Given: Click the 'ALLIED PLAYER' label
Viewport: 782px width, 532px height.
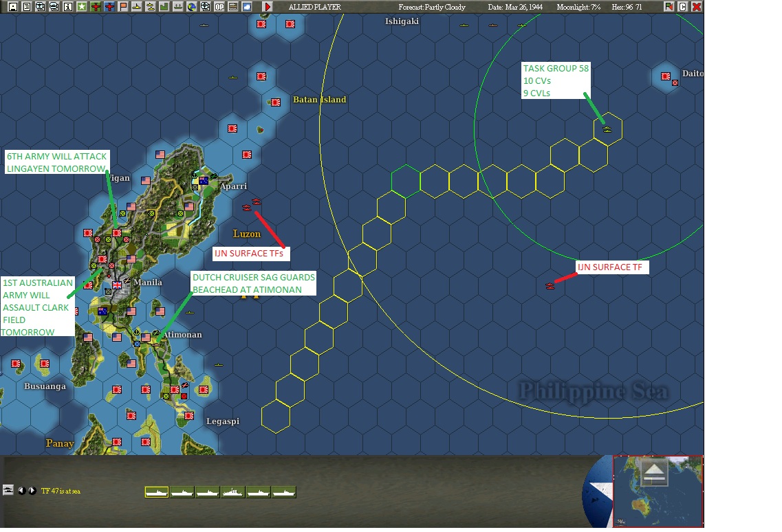Looking at the screenshot, I should pyautogui.click(x=315, y=7).
